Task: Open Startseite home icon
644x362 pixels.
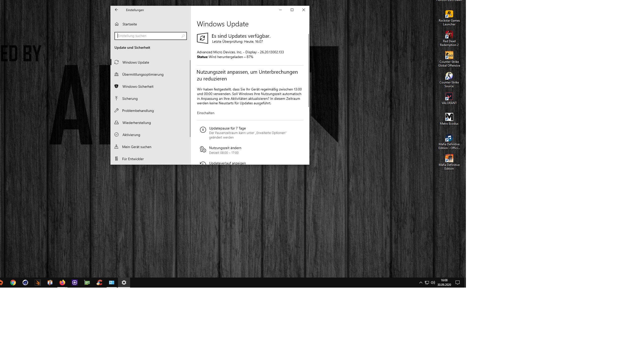Action: 117,24
